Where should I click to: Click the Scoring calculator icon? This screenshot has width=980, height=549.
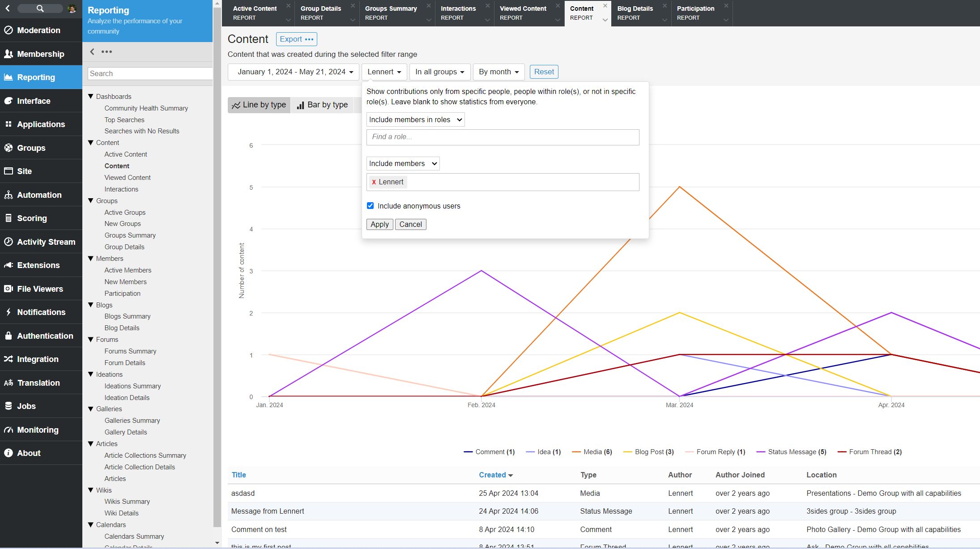point(9,218)
